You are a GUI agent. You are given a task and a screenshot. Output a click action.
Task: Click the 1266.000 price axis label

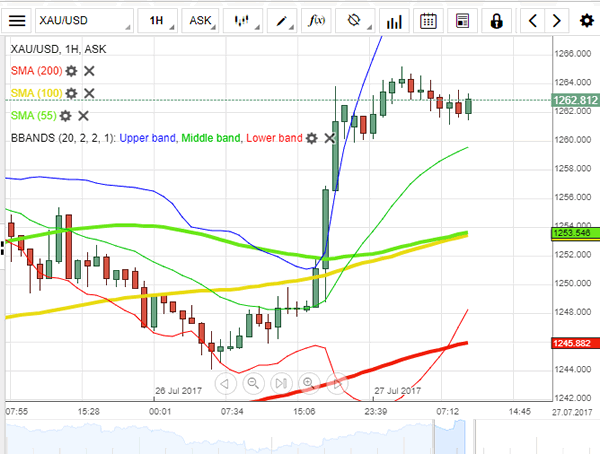(573, 54)
